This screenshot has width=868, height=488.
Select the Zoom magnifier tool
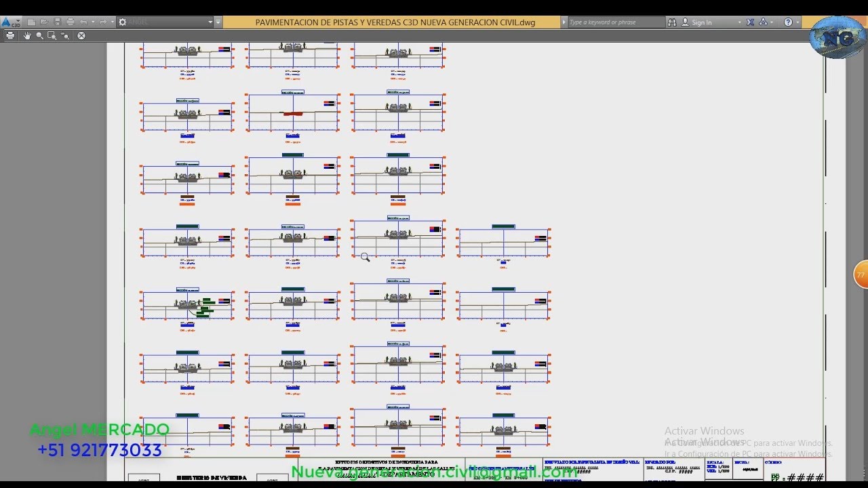click(40, 36)
